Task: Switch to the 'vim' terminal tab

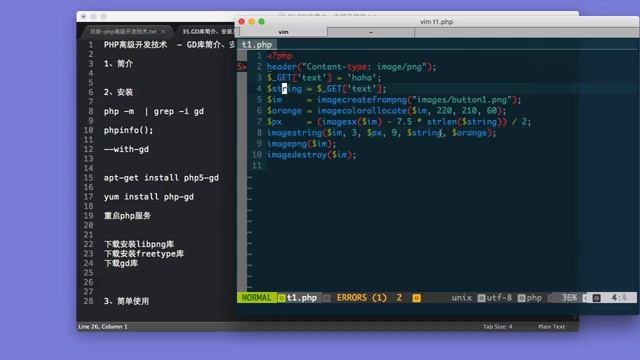Action: point(283,32)
